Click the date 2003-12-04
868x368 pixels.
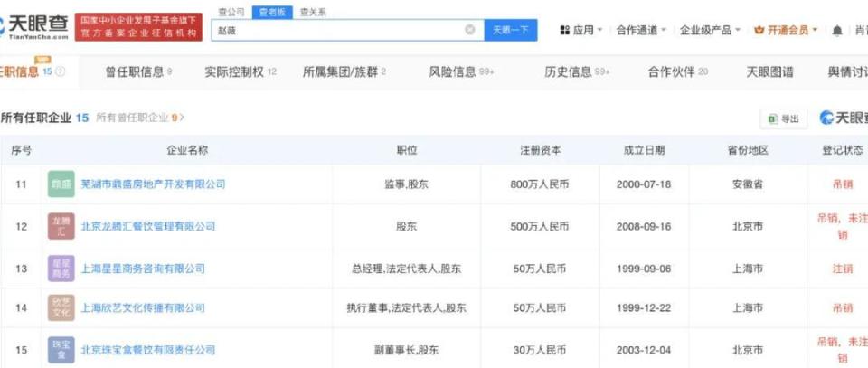pyautogui.click(x=644, y=350)
